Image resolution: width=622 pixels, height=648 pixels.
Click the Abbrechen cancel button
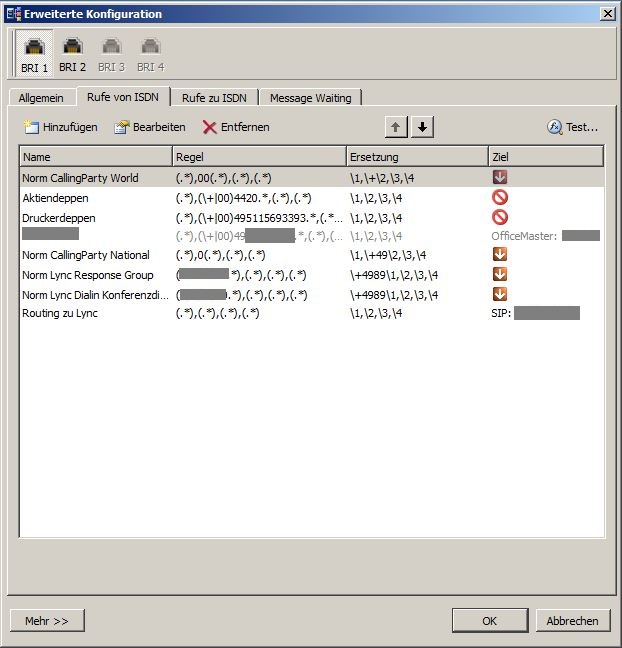click(x=572, y=621)
